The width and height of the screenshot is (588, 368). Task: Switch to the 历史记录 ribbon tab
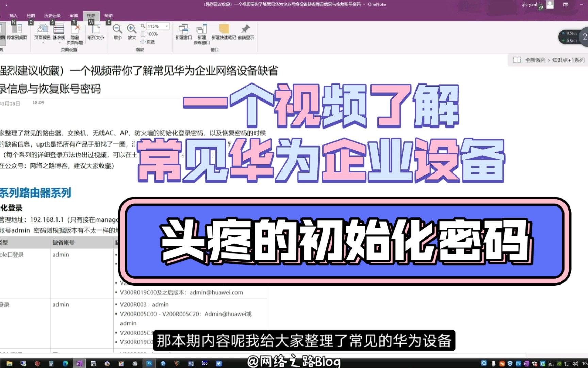tap(52, 16)
